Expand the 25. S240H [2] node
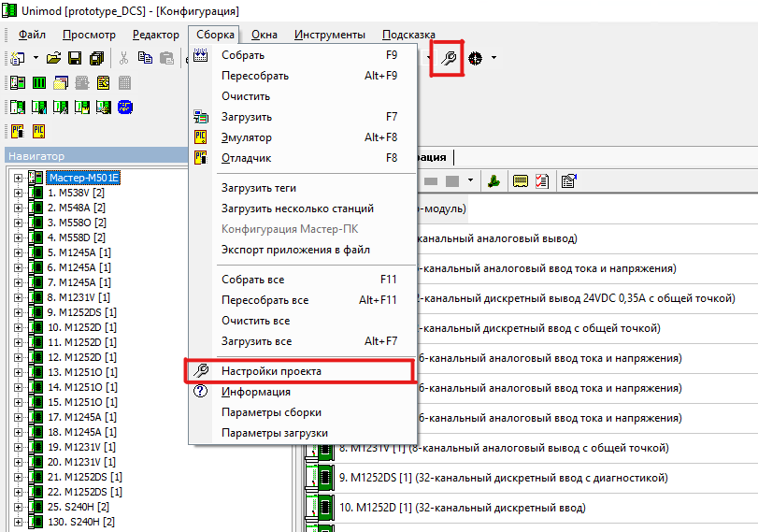The image size is (758, 532). (18, 508)
